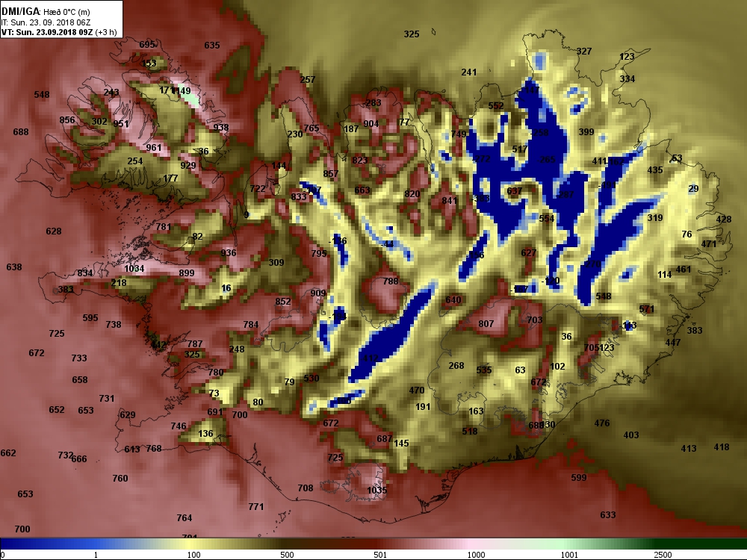Click the map value '760'
Image resolution: width=747 pixels, height=560 pixels.
pyautogui.click(x=120, y=478)
